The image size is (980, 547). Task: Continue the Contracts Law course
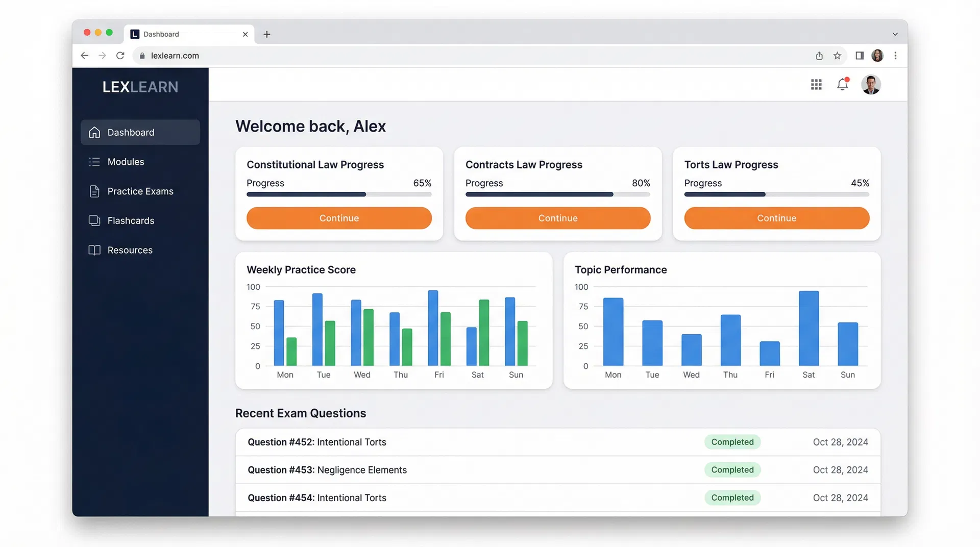[x=557, y=218]
